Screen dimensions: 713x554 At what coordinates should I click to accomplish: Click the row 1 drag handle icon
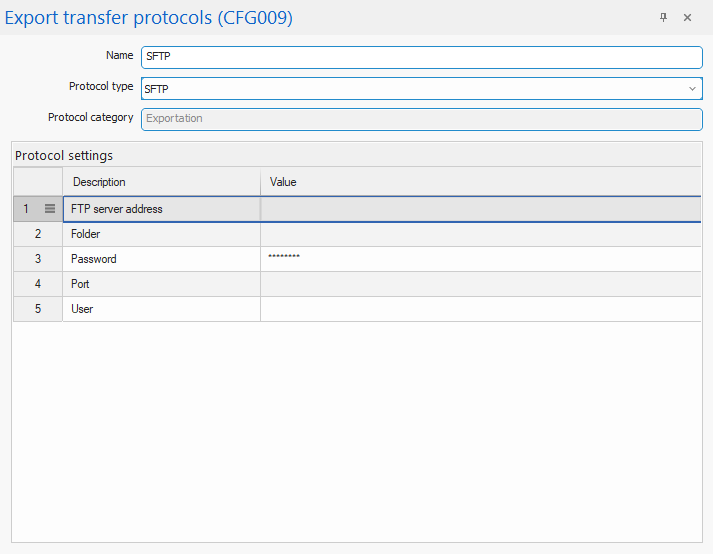pyautogui.click(x=50, y=209)
